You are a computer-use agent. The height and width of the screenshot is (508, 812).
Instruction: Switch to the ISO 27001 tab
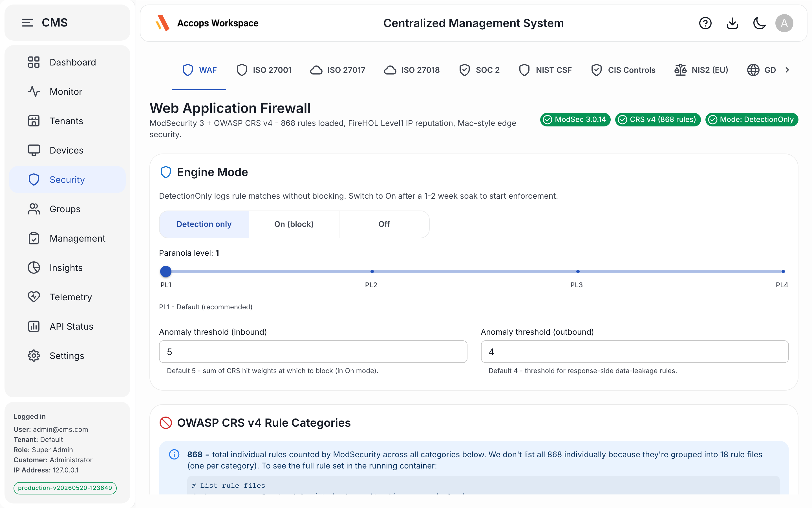pyautogui.click(x=264, y=70)
